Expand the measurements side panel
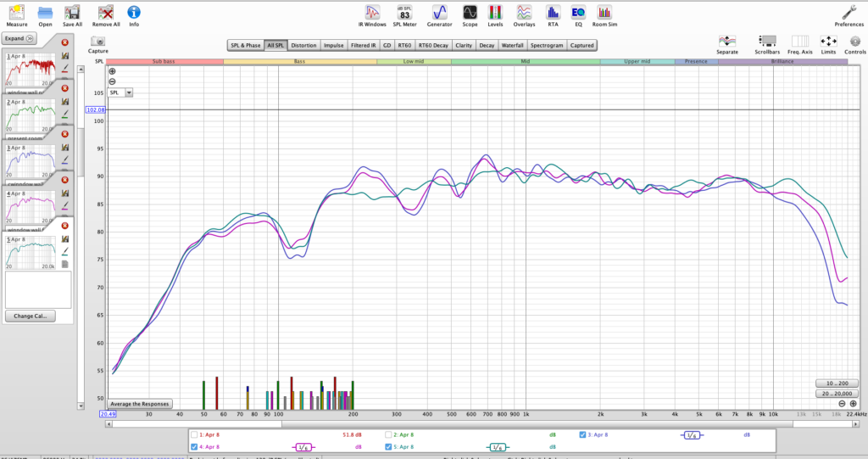 [x=19, y=38]
